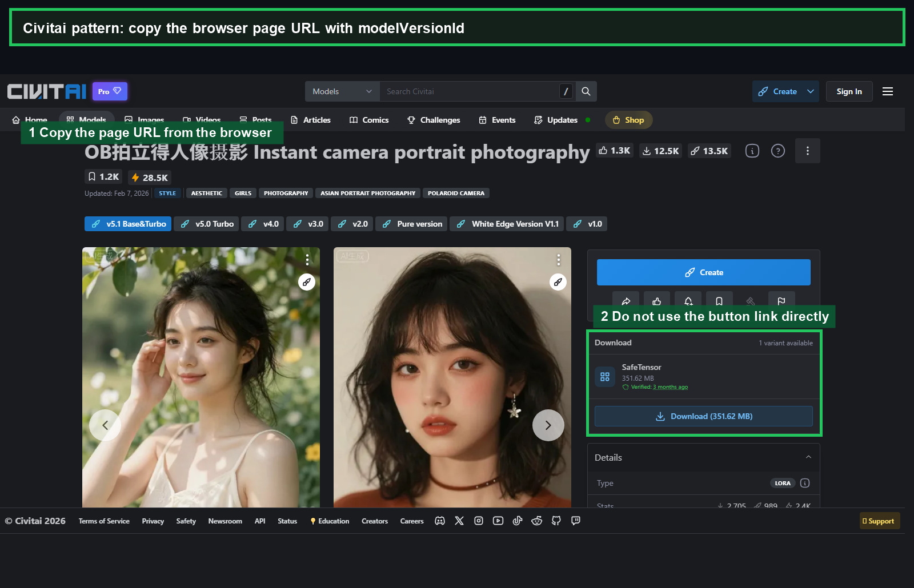Click the Civitai logo

click(47, 91)
